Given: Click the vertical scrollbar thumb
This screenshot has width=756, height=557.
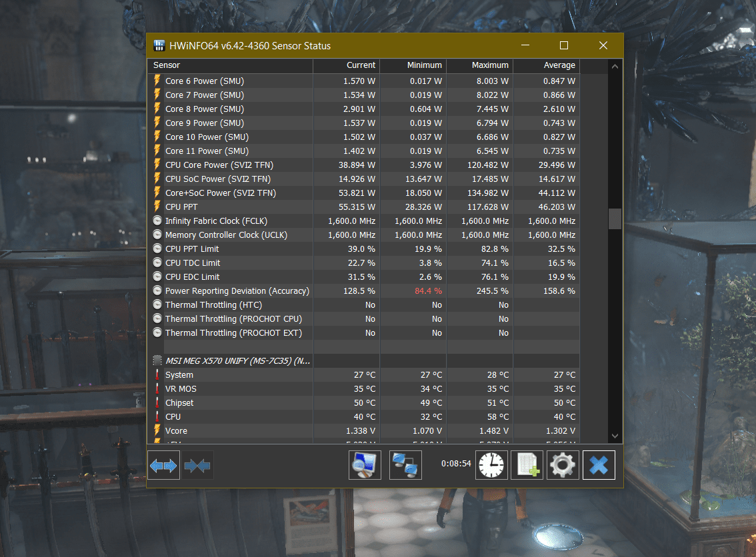Looking at the screenshot, I should [615, 219].
